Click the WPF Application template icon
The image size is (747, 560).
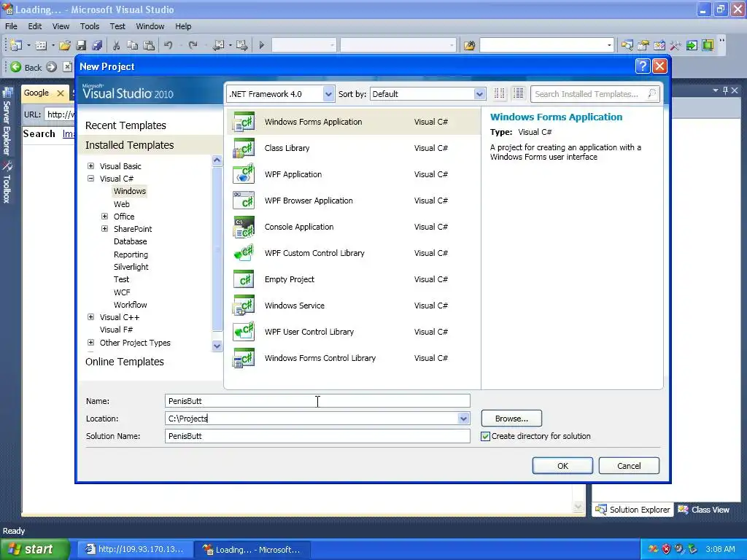244,174
